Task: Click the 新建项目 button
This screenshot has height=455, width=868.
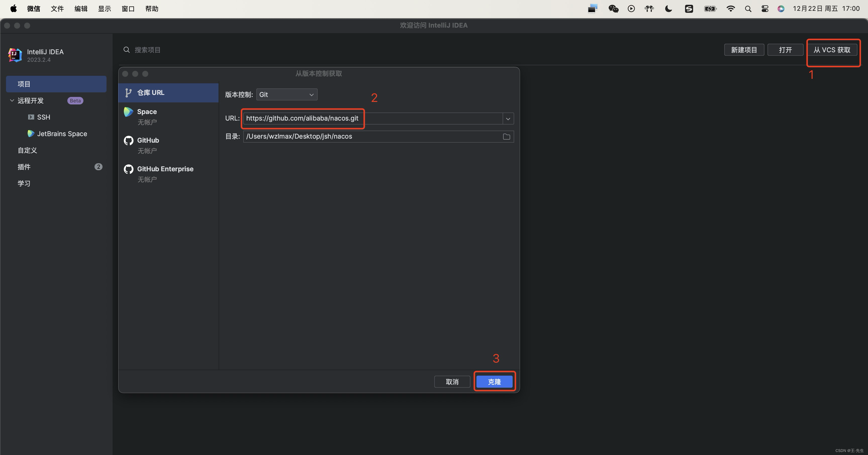Action: (x=744, y=50)
